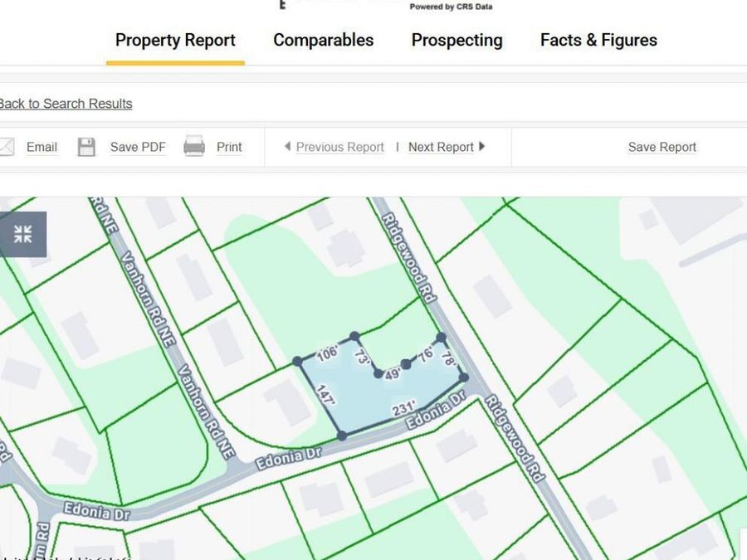Open the Prospecting tab
Screen dimensions: 747x560
456,40
